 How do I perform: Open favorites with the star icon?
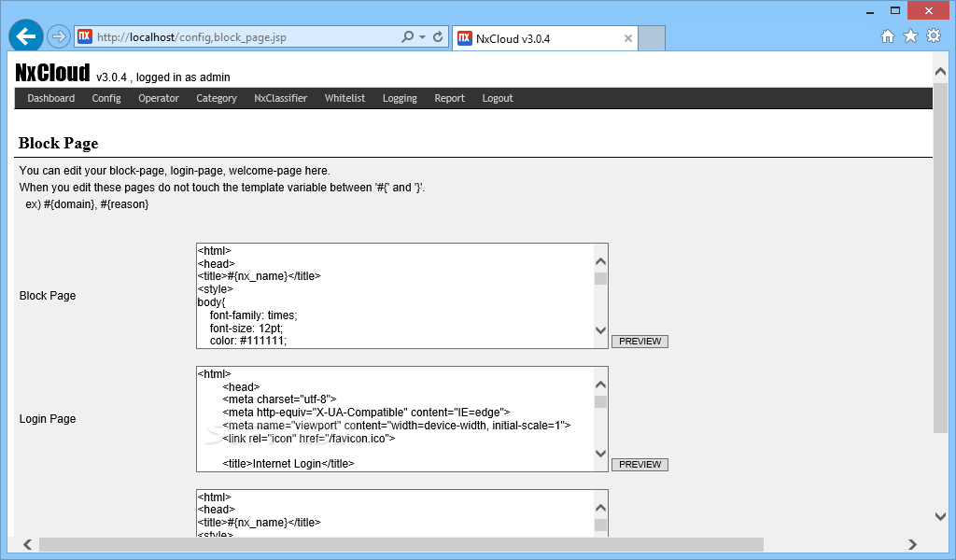pyautogui.click(x=910, y=36)
